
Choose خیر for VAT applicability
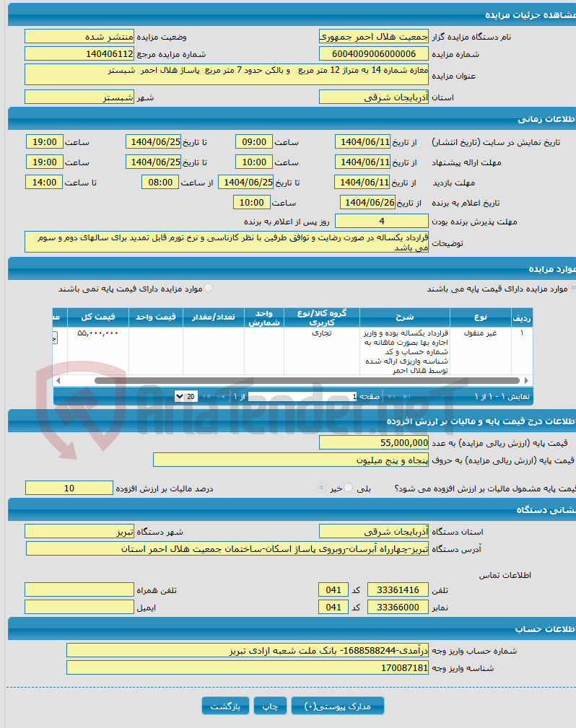point(321,488)
